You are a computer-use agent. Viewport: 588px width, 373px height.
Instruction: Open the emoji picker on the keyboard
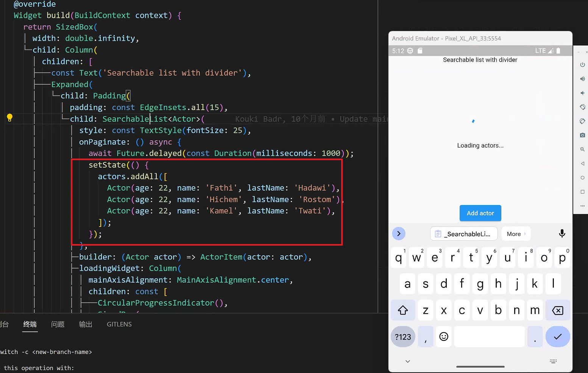(443, 336)
